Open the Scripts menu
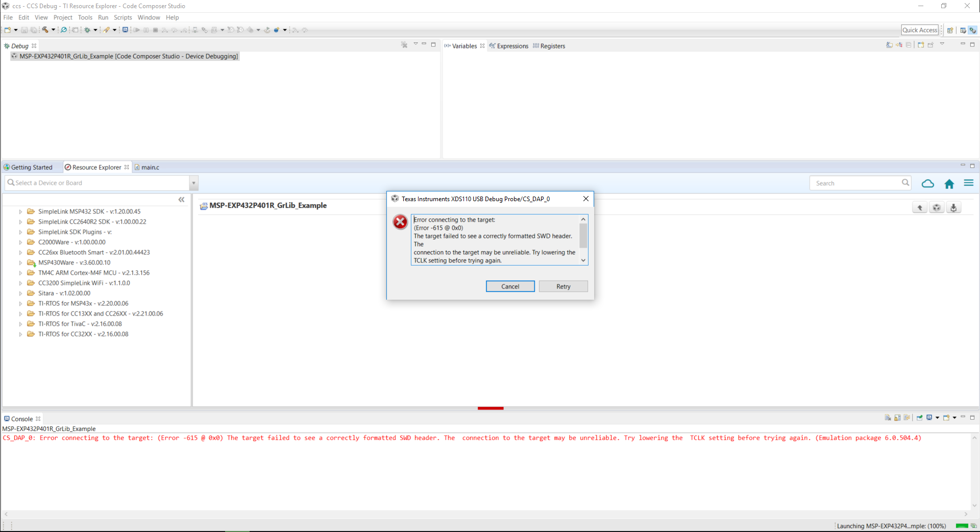 (123, 17)
